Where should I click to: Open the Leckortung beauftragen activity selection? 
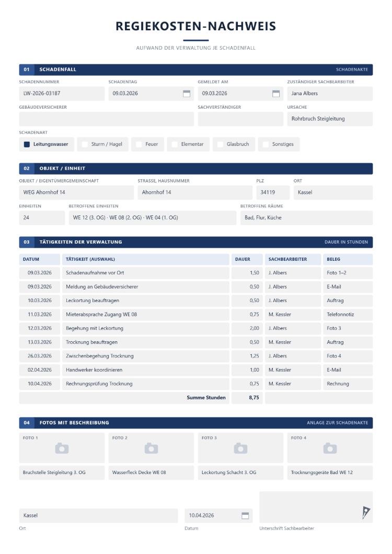point(146,301)
